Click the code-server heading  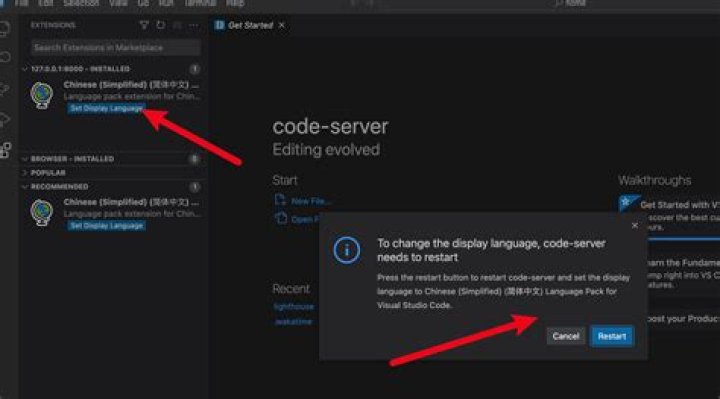point(330,127)
